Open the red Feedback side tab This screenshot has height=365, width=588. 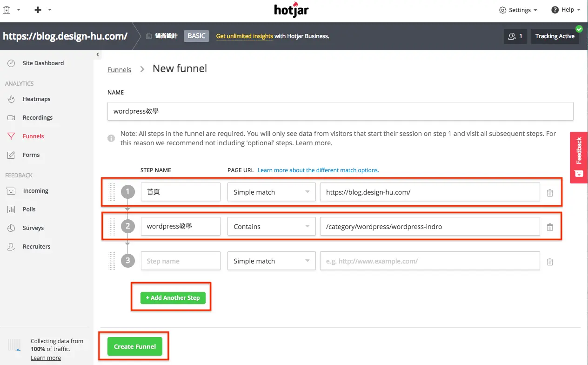(579, 157)
